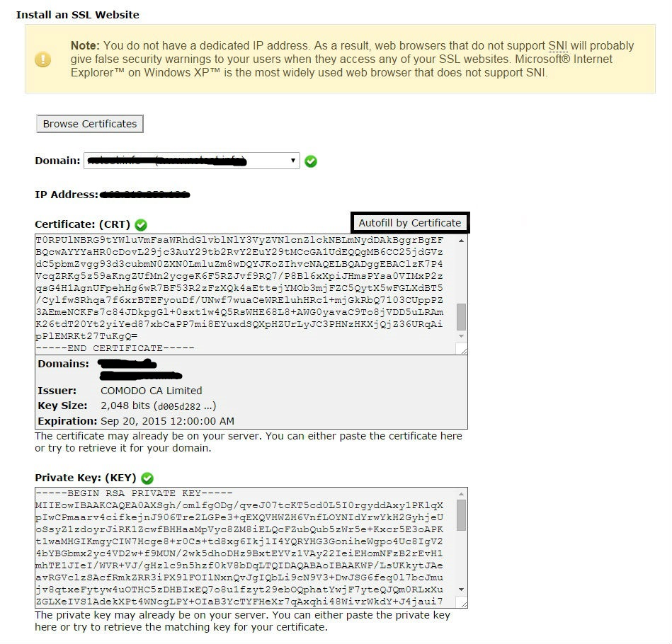The height and width of the screenshot is (644, 672).
Task: Click the Autofill by Certificate button
Action: [x=410, y=223]
